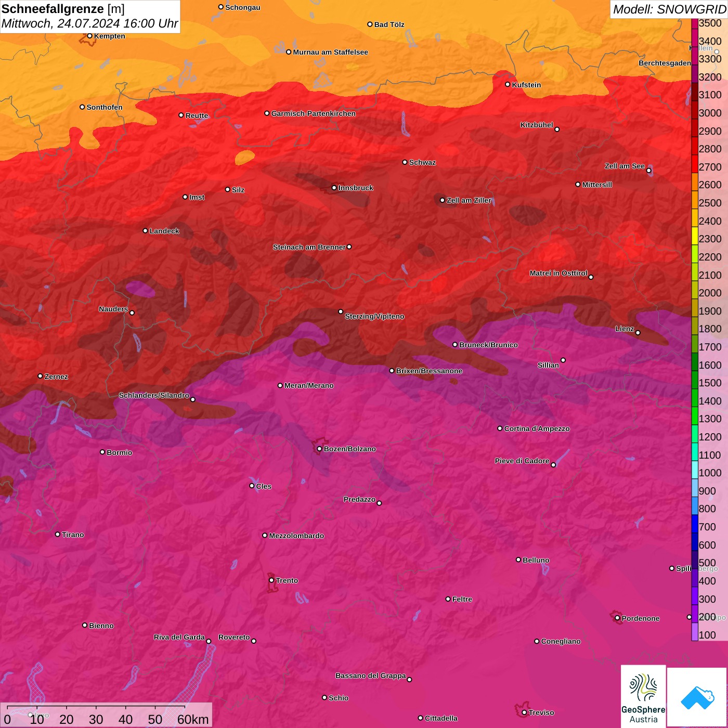Click the Sonthofen label

(x=105, y=107)
